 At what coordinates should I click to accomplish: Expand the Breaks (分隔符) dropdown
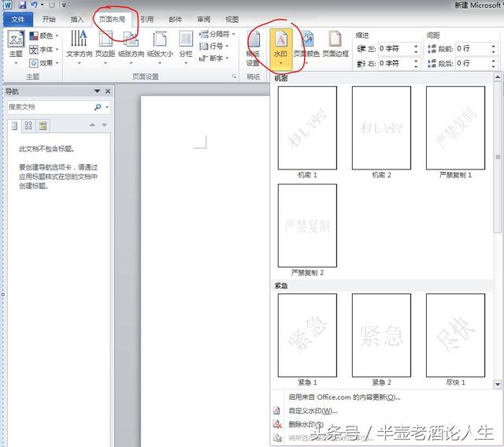coord(217,35)
